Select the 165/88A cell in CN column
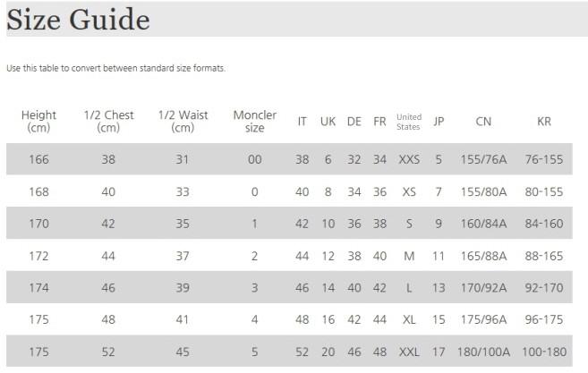Image resolution: width=588 pixels, height=373 pixels. (x=483, y=256)
